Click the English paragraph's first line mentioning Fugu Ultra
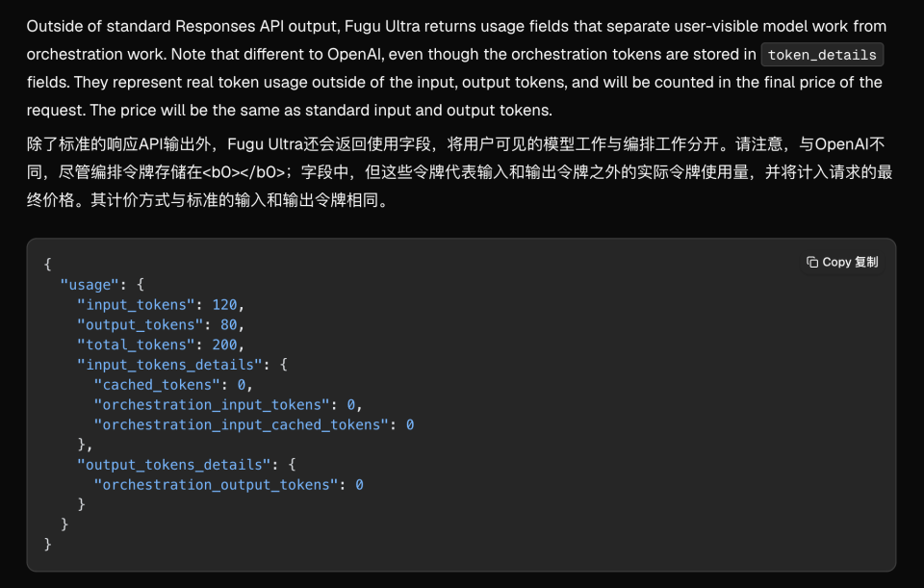 tap(456, 27)
